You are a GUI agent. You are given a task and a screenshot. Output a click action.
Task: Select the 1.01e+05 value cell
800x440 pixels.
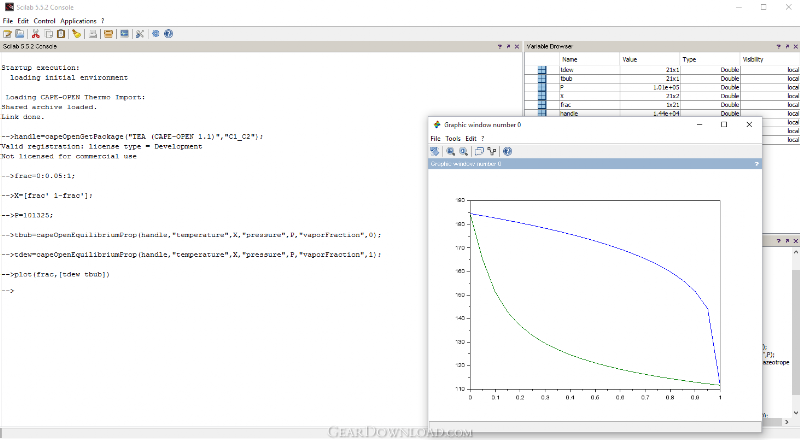point(649,87)
